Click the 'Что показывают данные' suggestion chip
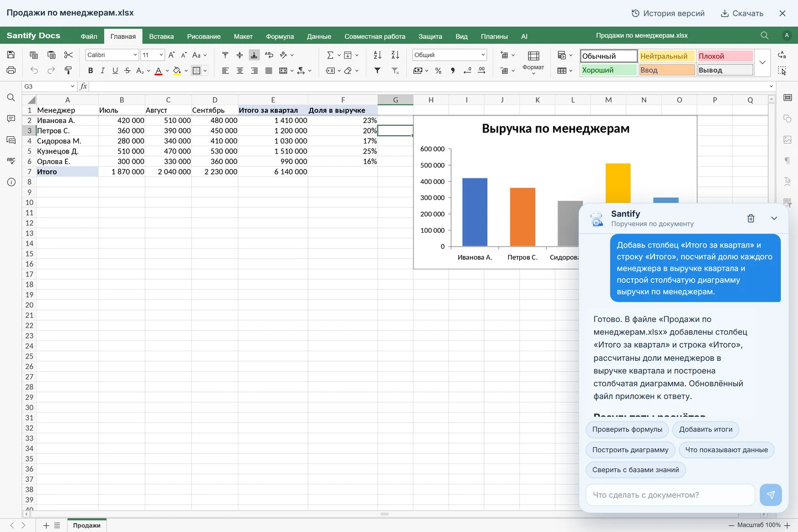Viewport: 798px width, 532px height. [727, 450]
